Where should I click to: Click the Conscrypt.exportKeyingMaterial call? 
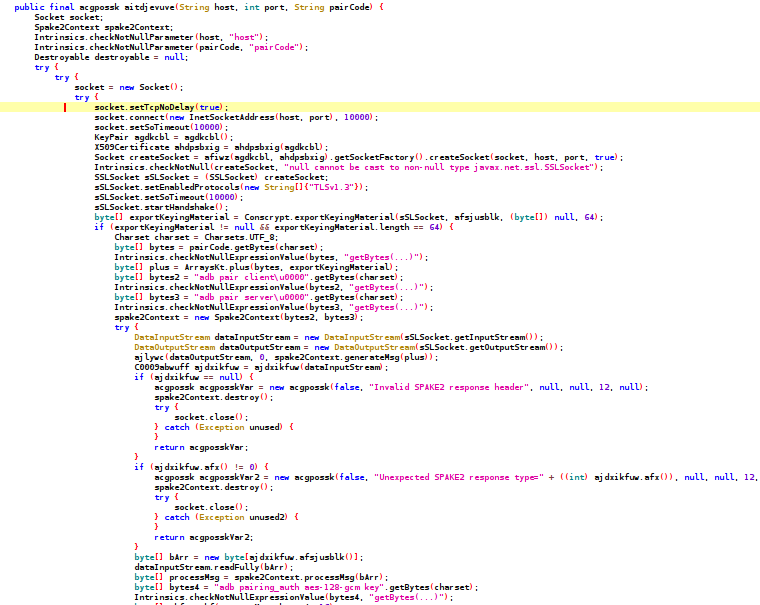pyautogui.click(x=423, y=217)
